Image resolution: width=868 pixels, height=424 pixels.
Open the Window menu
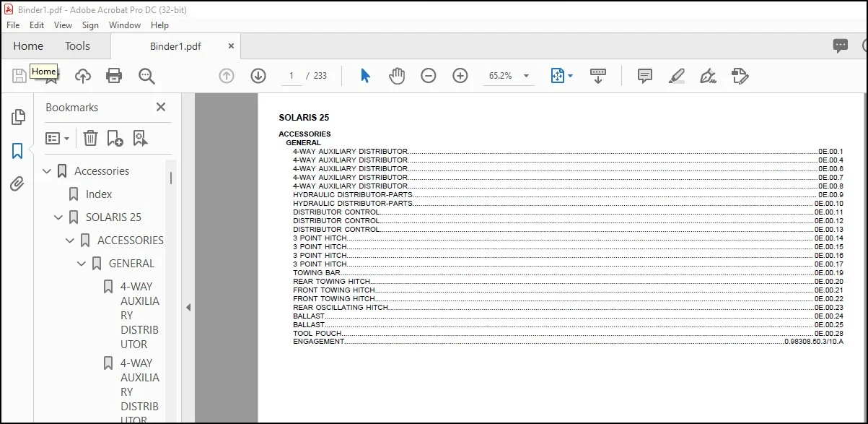(x=125, y=25)
